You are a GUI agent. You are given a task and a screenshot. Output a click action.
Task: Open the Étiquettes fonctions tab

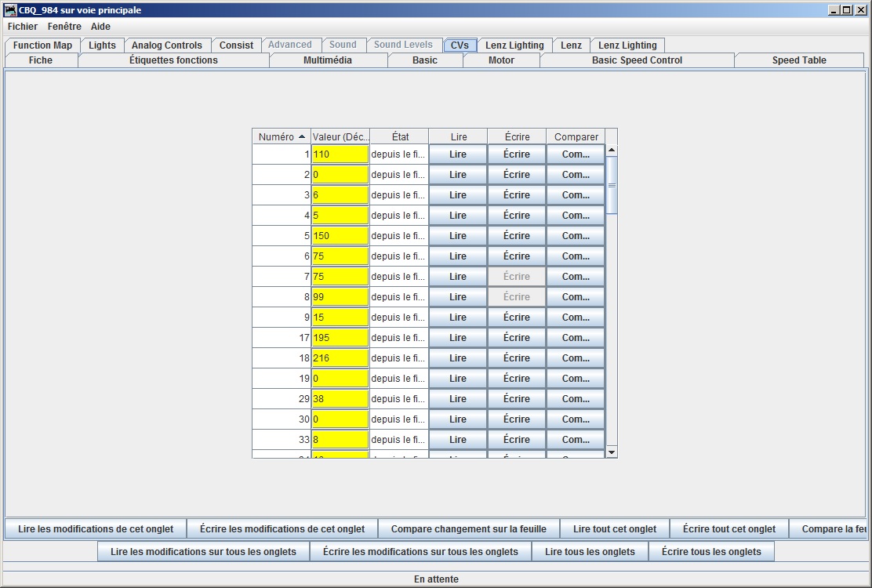[173, 60]
